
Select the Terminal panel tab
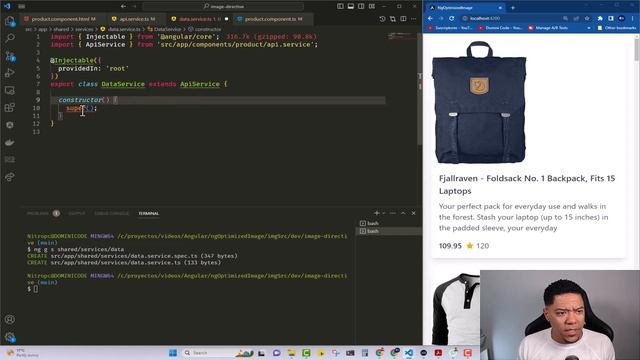(149, 213)
